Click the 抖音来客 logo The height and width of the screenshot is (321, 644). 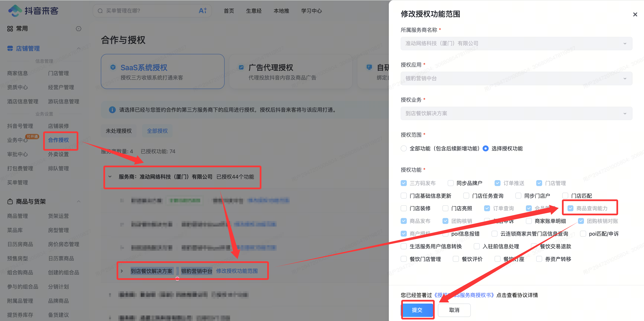[x=33, y=11]
